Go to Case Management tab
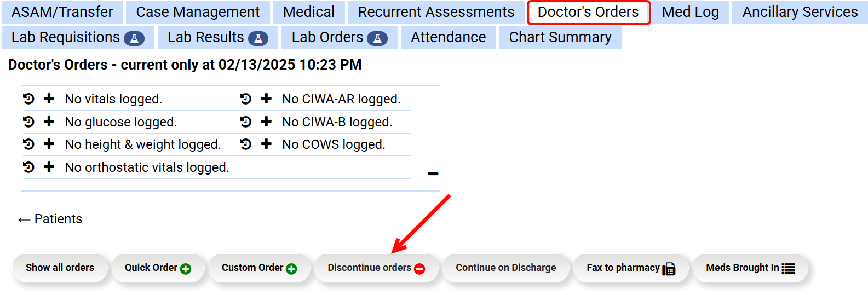Screen dimensions: 868x295 (x=198, y=12)
